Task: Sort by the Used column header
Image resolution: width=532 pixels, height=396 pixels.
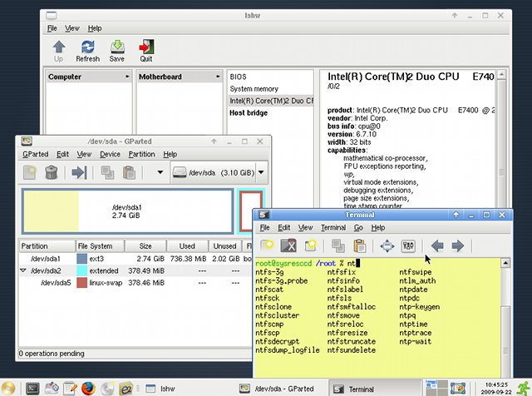Action: pos(187,246)
